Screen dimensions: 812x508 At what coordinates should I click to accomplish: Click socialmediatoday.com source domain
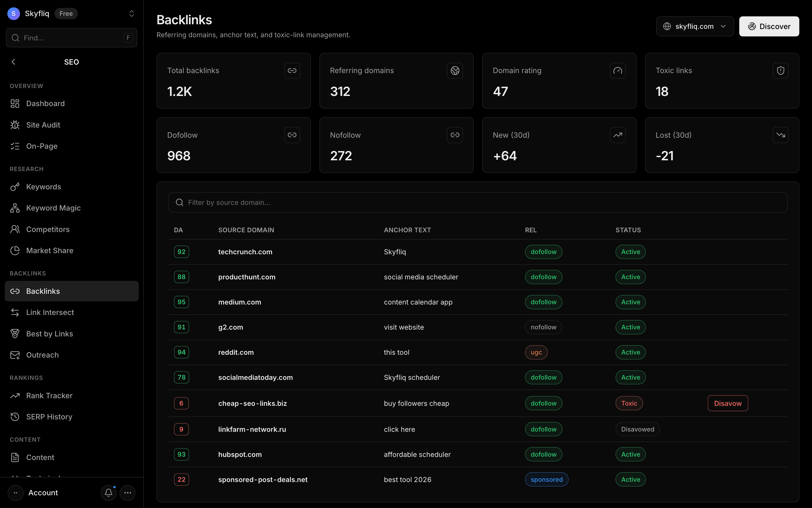point(255,378)
